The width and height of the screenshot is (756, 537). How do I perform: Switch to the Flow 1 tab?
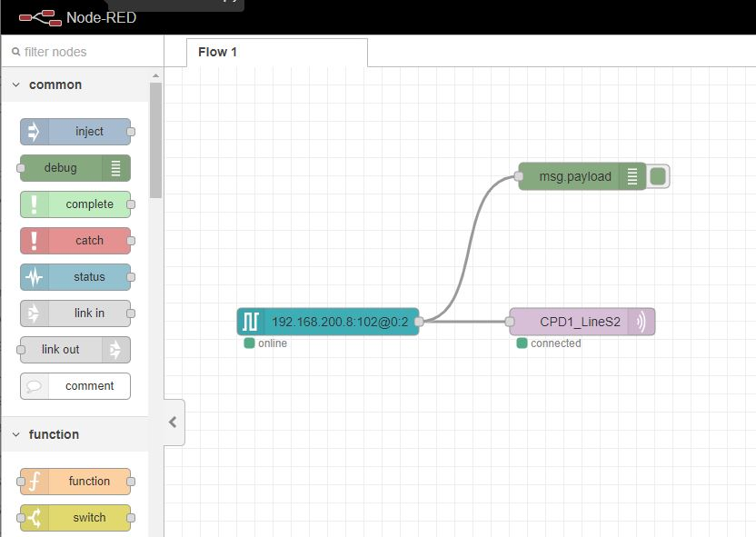[x=218, y=52]
